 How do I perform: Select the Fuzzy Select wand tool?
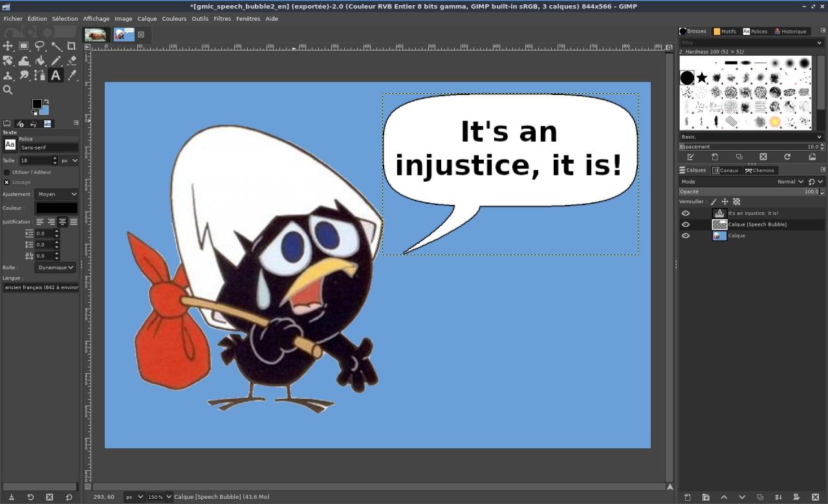coord(56,46)
